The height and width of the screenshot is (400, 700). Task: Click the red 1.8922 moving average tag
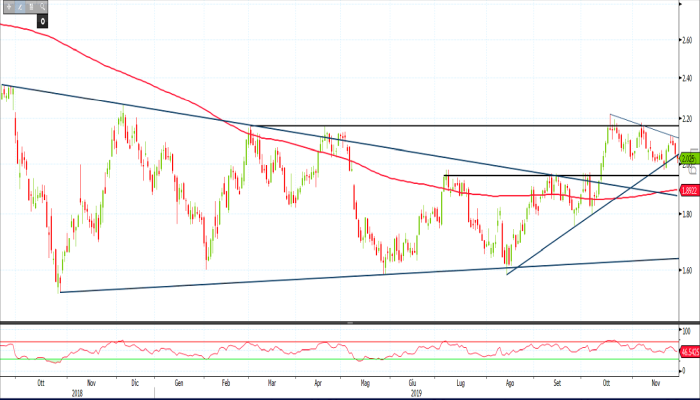point(688,189)
